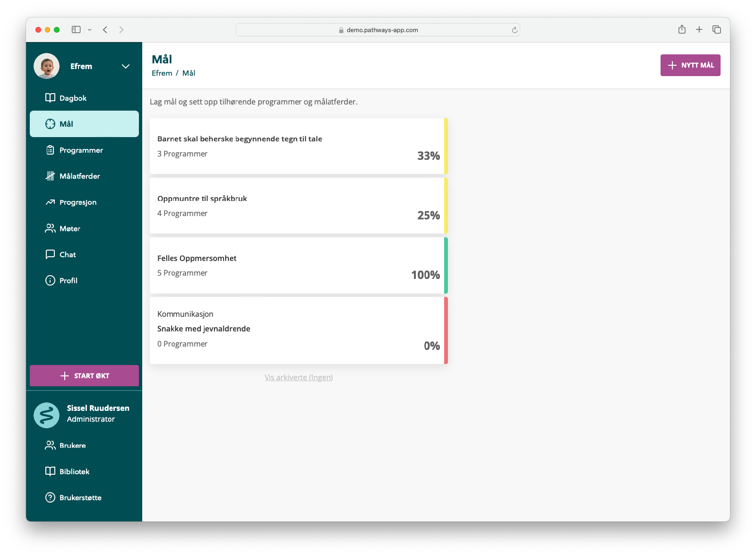Navigate to the Progresjon menu item

84,202
